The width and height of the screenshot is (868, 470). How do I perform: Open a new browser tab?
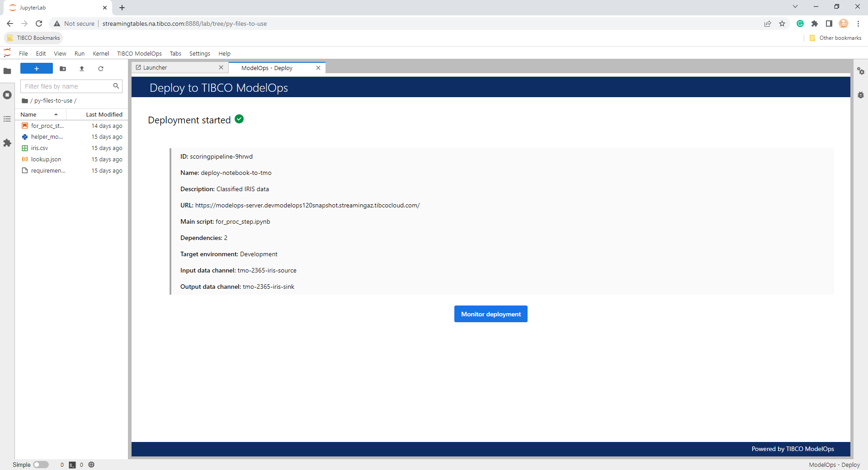point(122,8)
